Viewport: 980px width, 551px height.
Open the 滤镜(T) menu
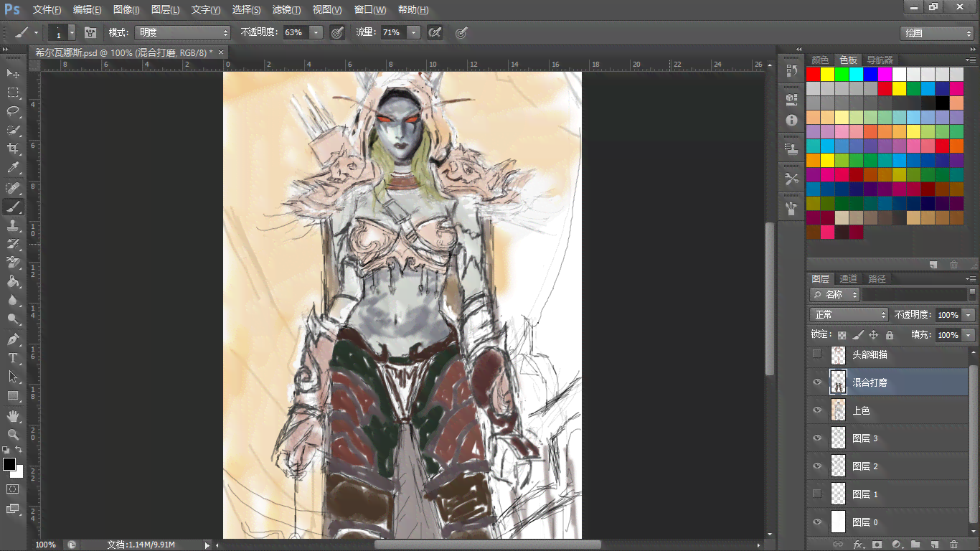[287, 10]
